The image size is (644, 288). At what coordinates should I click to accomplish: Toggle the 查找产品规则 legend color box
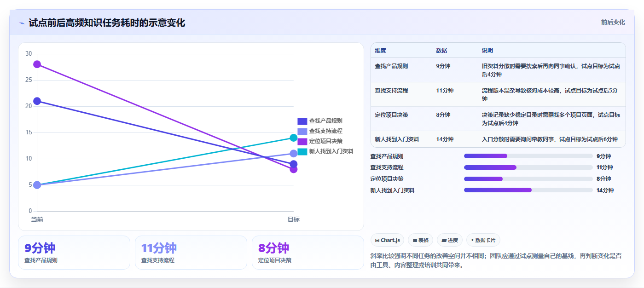[302, 121]
